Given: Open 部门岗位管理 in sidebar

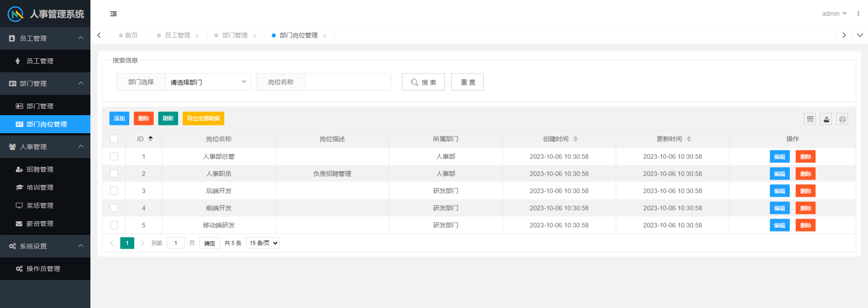Looking at the screenshot, I should point(45,124).
